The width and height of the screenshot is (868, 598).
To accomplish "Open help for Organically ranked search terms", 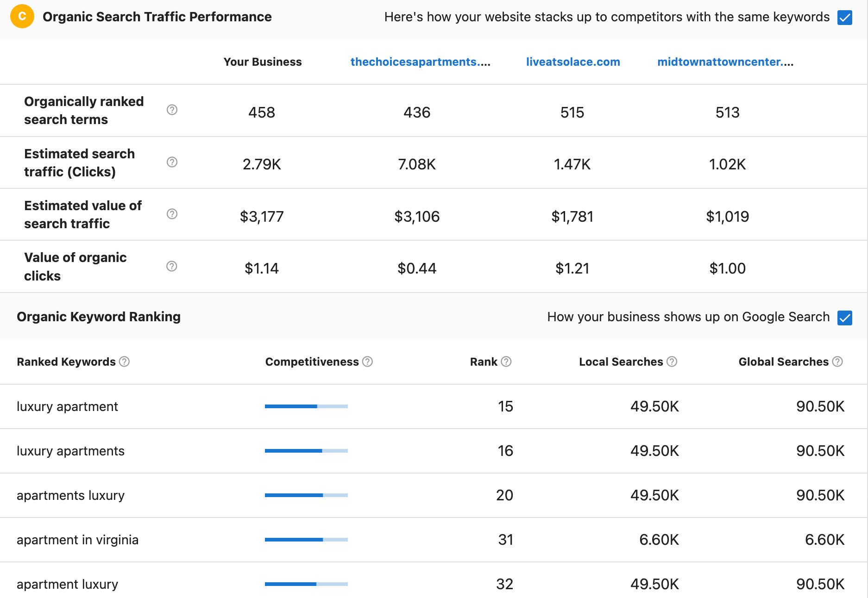I will tap(172, 110).
